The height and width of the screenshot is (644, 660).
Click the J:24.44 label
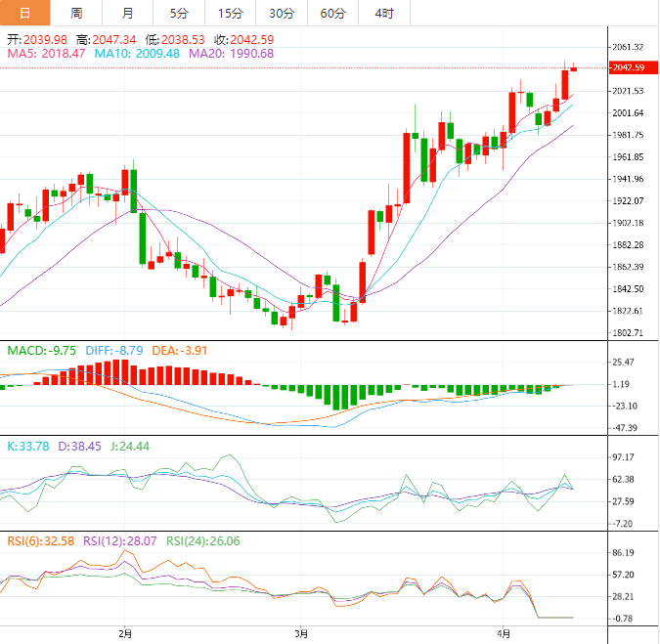[130, 446]
